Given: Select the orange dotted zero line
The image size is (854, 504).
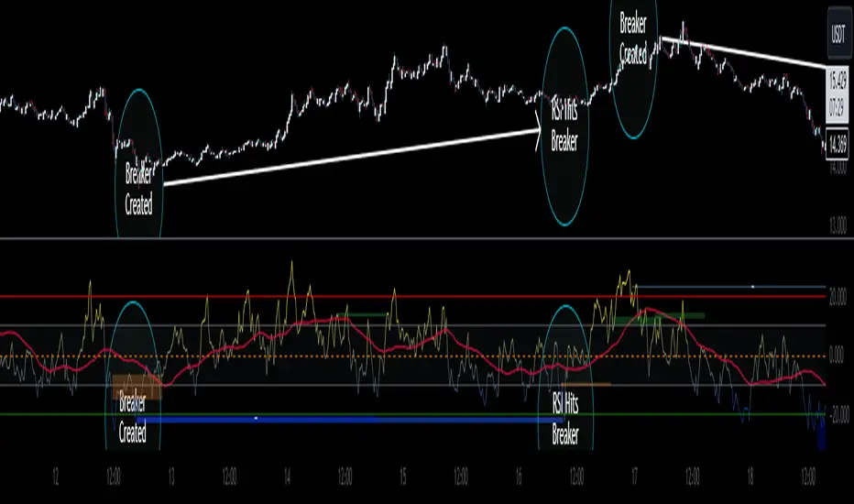Looking at the screenshot, I should pyautogui.click(x=413, y=356).
